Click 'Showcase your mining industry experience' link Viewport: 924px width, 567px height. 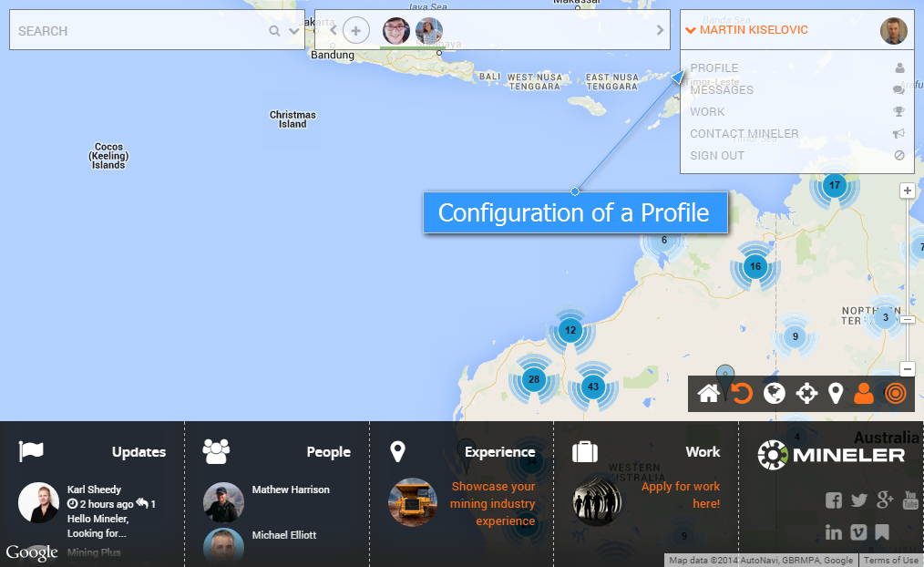point(493,503)
